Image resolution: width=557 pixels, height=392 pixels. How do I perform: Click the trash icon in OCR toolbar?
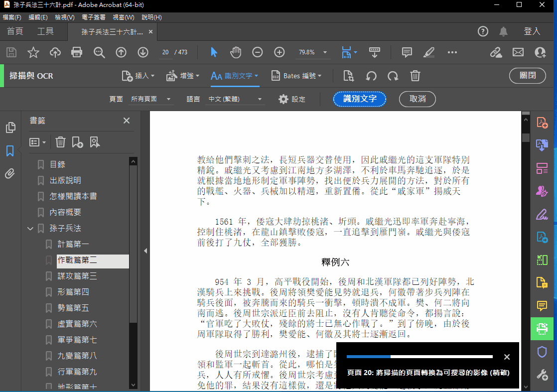coord(415,76)
